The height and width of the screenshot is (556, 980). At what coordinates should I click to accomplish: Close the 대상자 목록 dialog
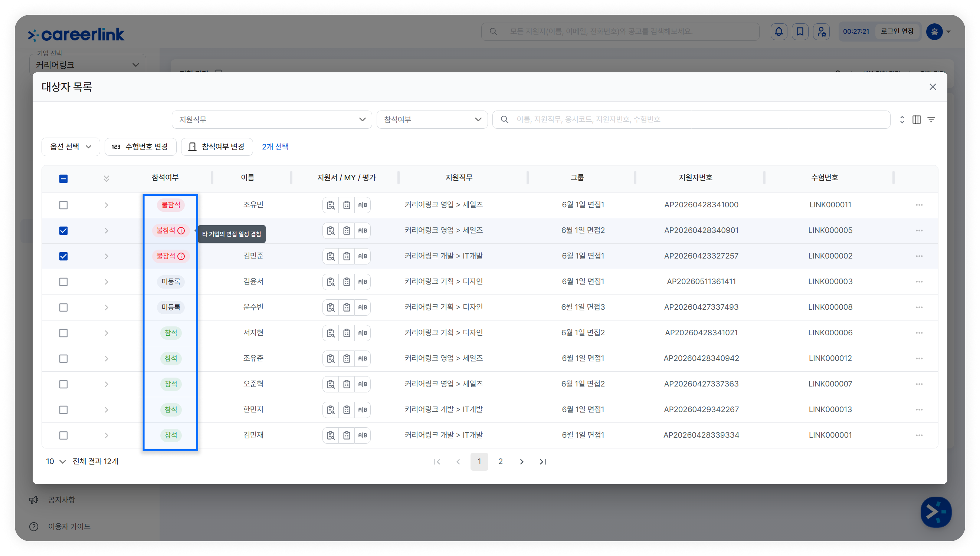point(932,87)
